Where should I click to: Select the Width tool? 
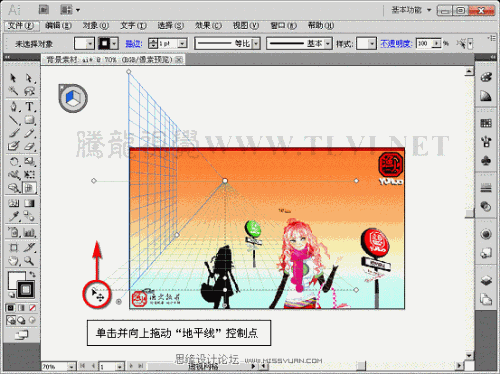click(x=13, y=175)
